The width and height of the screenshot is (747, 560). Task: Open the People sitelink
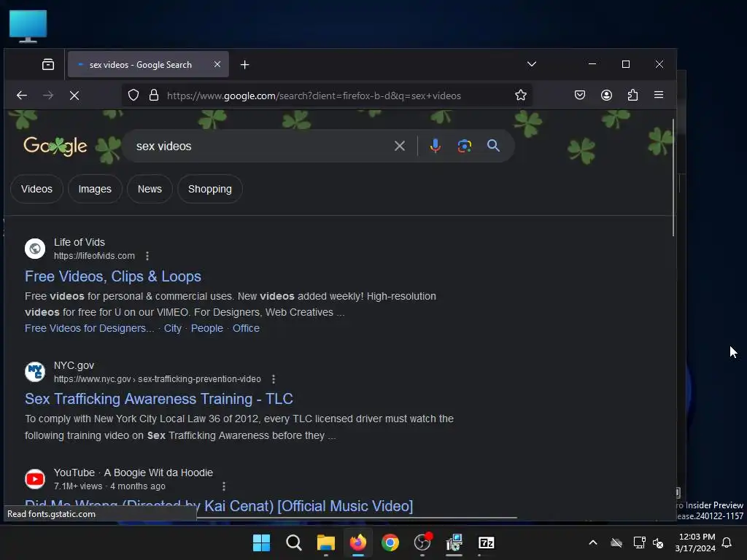tap(206, 329)
